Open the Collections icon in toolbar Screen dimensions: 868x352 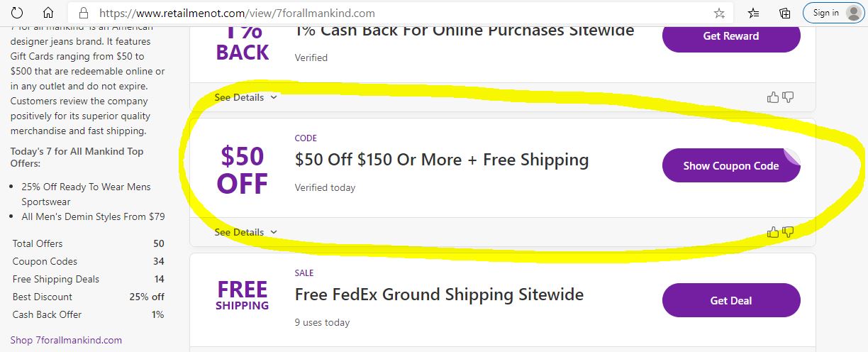point(785,13)
